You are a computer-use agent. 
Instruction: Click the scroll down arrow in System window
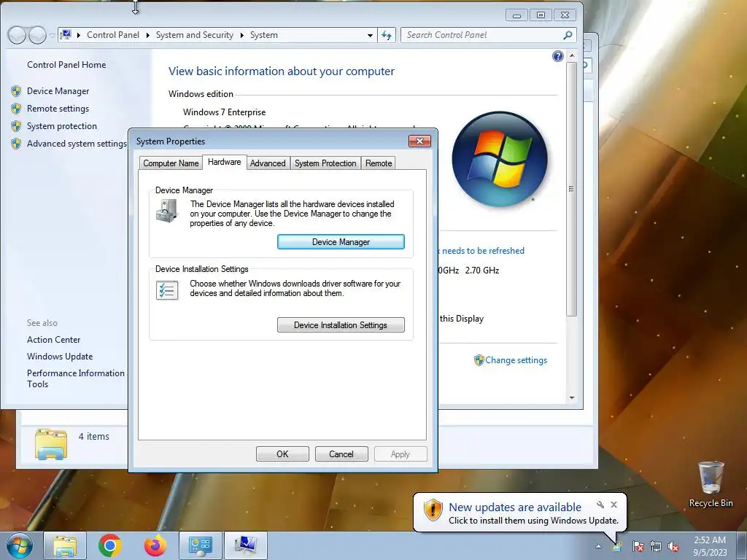[x=572, y=398]
